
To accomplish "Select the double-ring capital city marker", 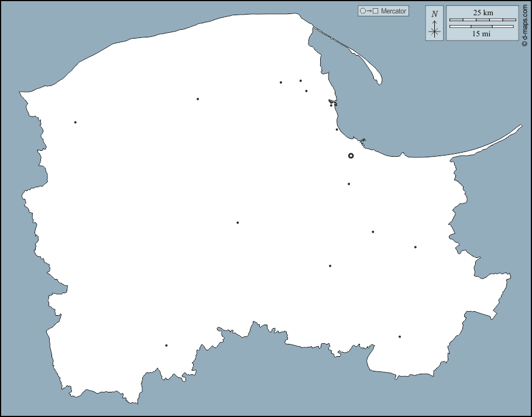I will click(351, 156).
